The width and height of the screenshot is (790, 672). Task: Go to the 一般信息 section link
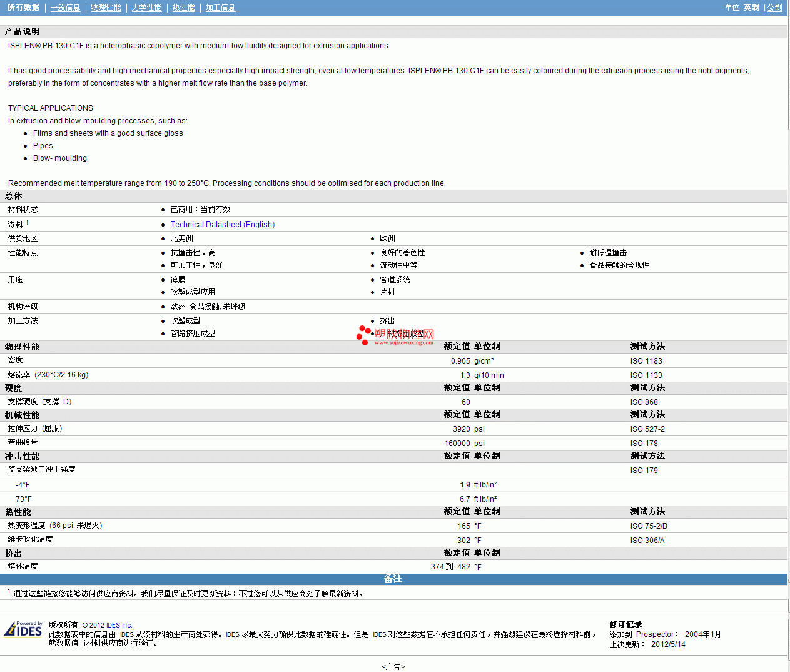coord(66,8)
